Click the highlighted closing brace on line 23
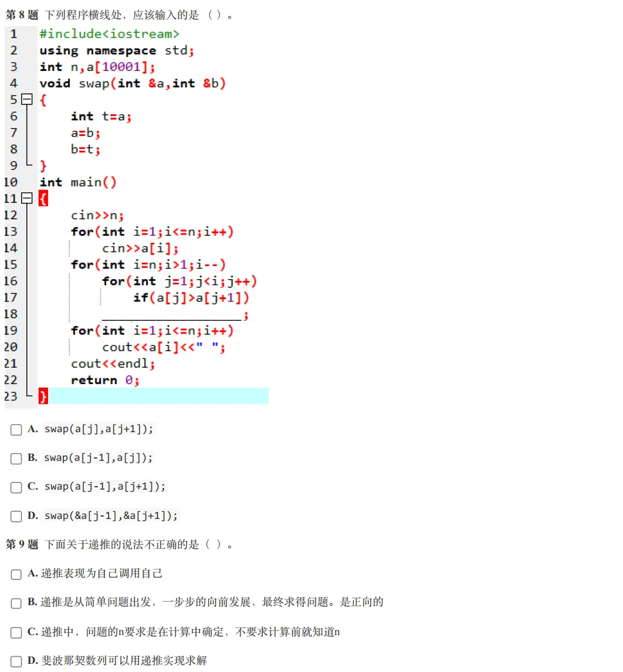 click(x=43, y=396)
